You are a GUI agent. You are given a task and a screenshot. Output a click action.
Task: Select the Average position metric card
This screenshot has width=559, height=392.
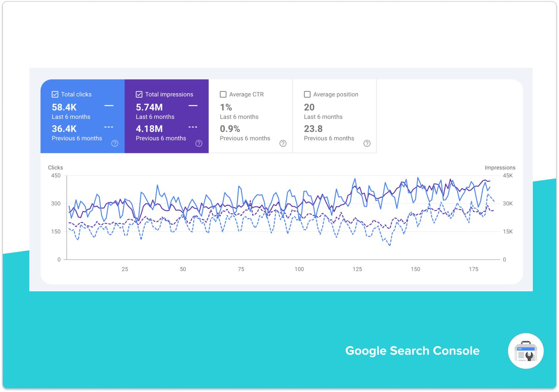coord(334,116)
